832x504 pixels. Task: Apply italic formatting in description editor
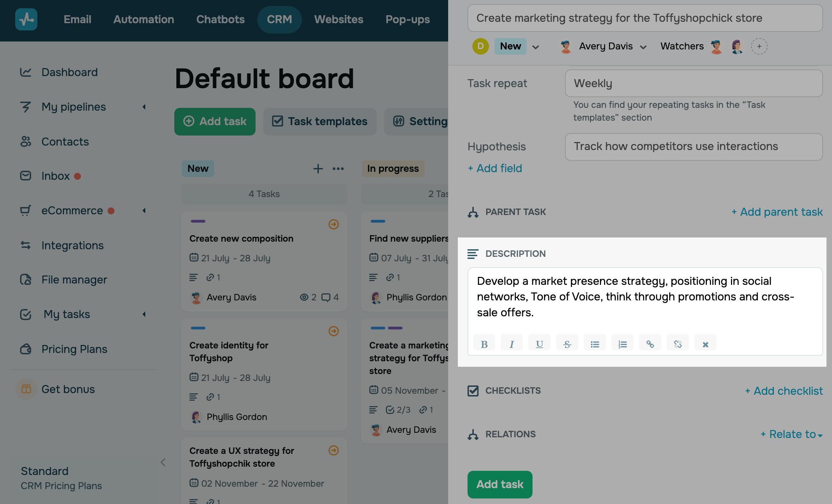pos(511,344)
